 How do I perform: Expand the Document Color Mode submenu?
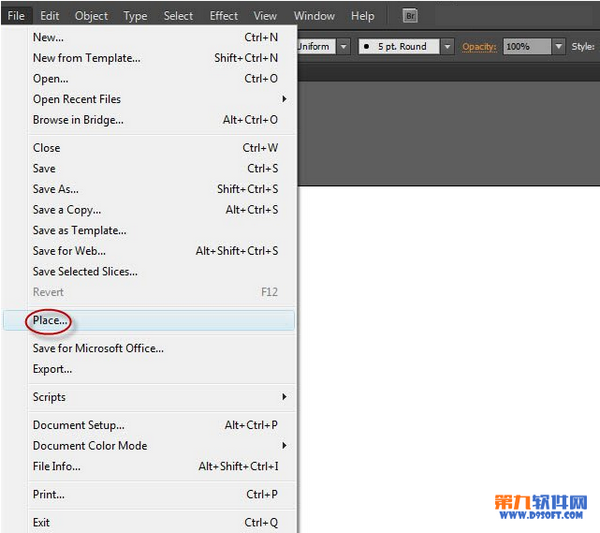(155, 446)
